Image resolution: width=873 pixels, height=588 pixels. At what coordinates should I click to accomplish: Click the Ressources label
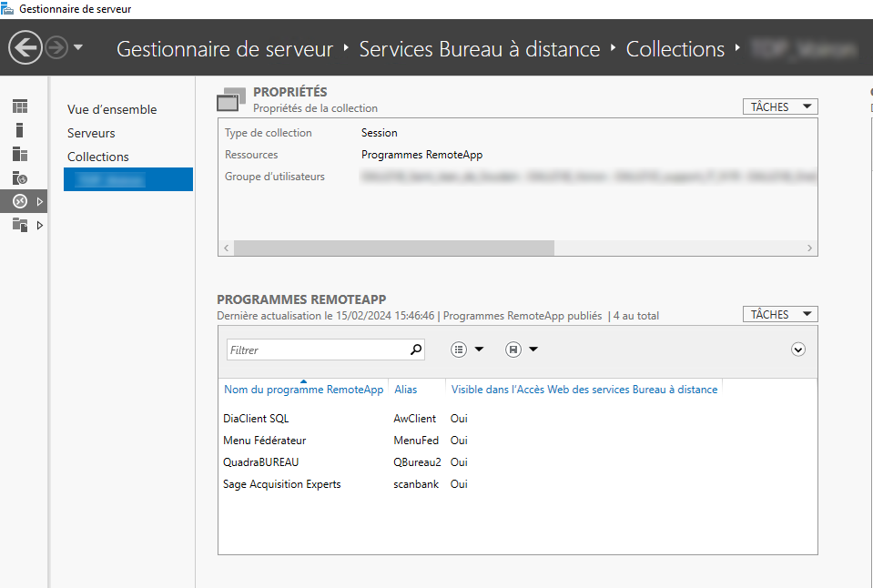(x=251, y=155)
